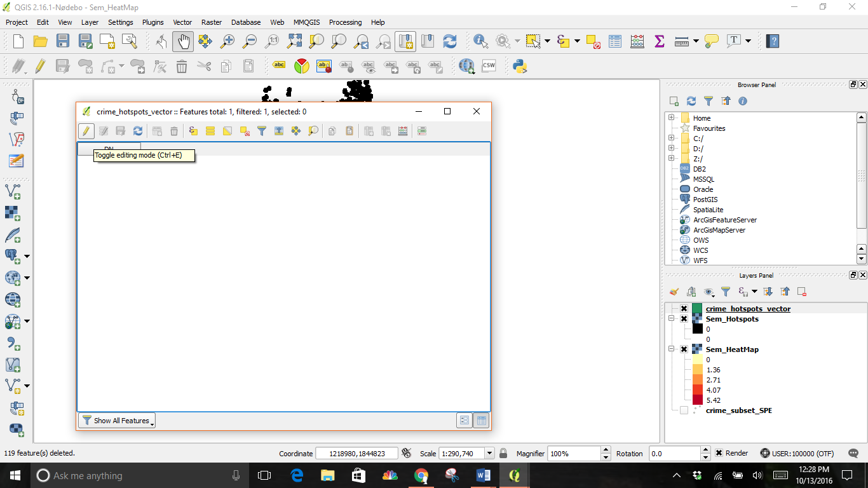Expand the C:/ drive in Browser Panel
868x488 pixels.
671,139
